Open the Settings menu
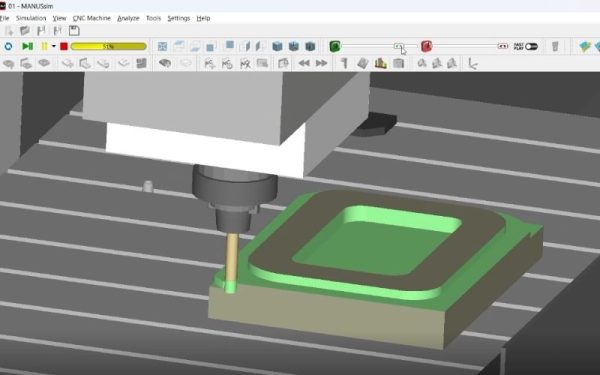This screenshot has height=375, width=600. coord(179,18)
